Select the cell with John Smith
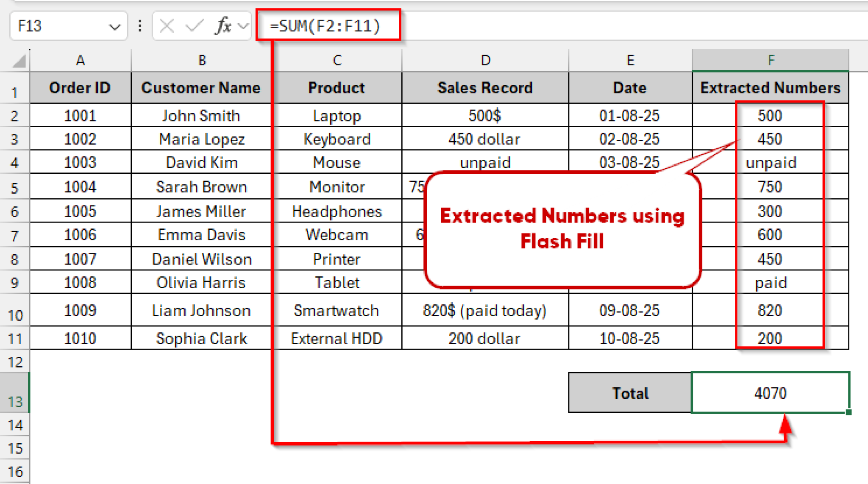 201,115
